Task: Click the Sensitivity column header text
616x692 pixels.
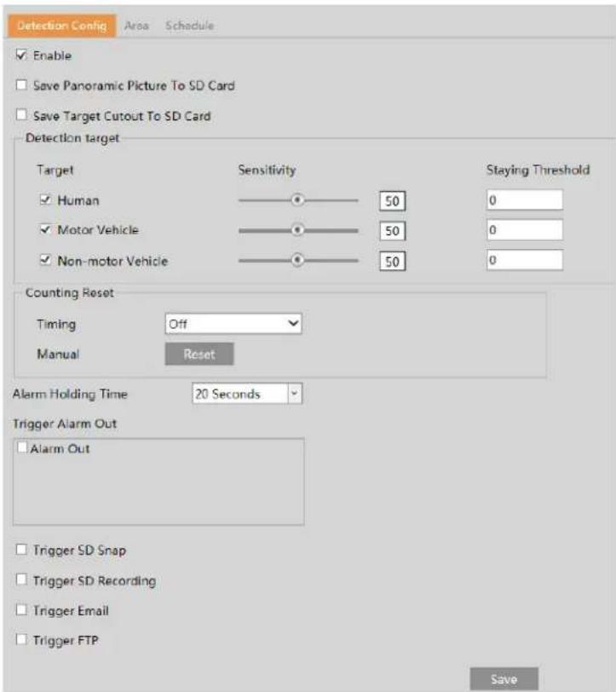Action: tap(267, 170)
